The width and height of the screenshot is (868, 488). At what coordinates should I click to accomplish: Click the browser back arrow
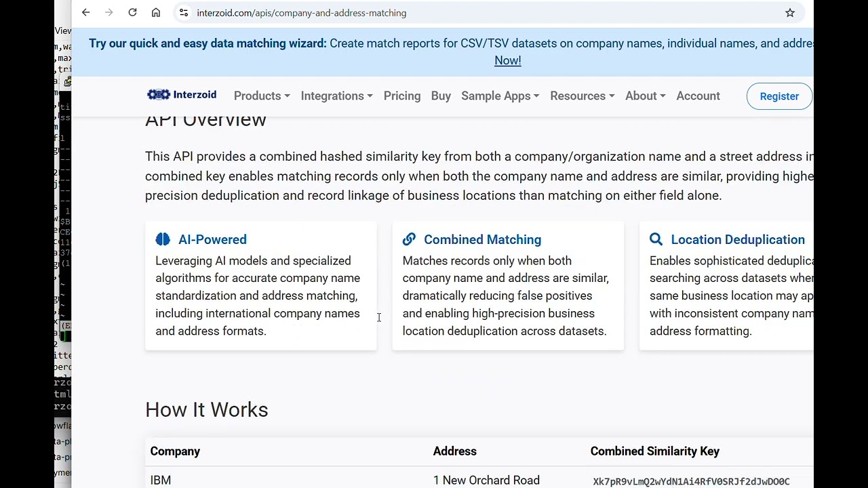coord(85,12)
